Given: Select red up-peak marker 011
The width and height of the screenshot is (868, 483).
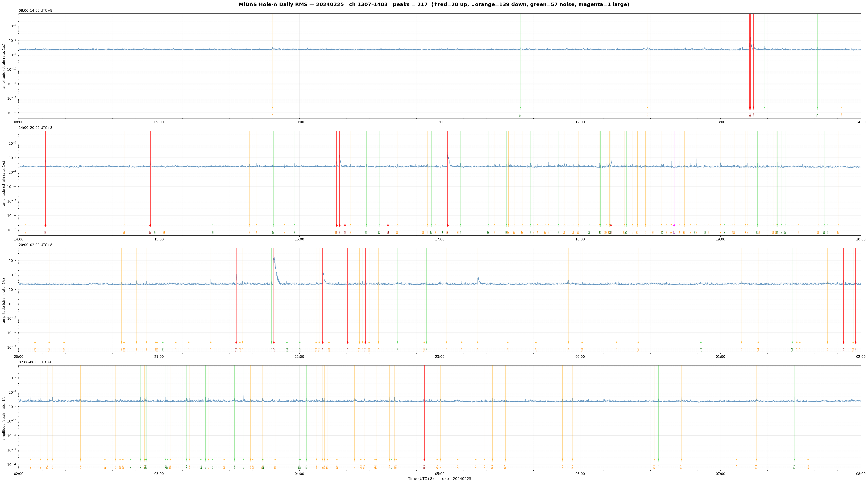Looking at the screenshot, I should [x=46, y=225].
